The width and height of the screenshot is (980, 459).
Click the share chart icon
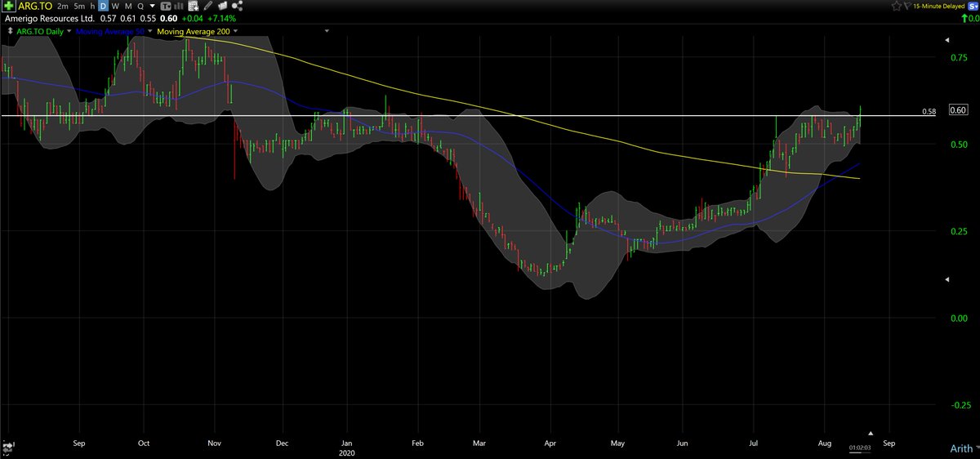[237, 7]
